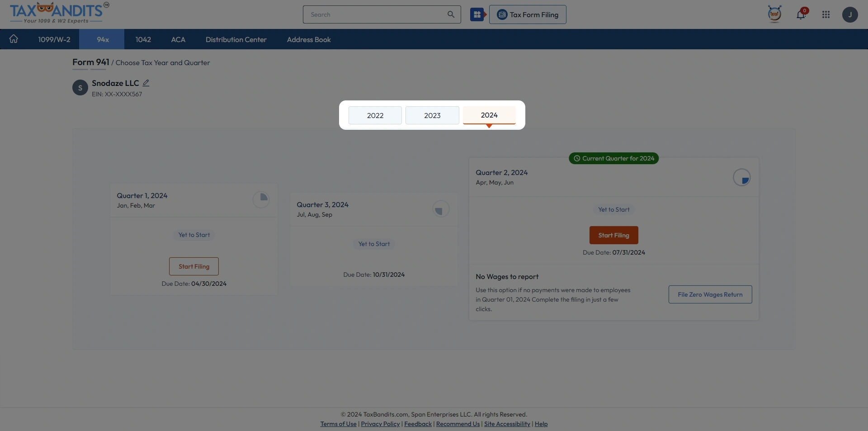Start Filing for Quarter 2, 2024
Image resolution: width=868 pixels, height=431 pixels.
(x=613, y=235)
